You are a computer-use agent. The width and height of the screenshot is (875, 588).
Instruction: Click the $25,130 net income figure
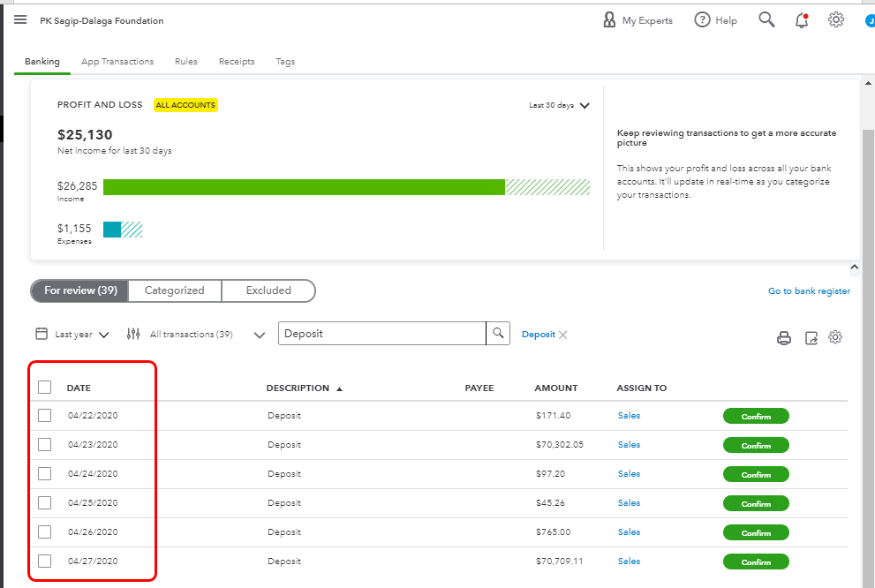click(x=85, y=134)
